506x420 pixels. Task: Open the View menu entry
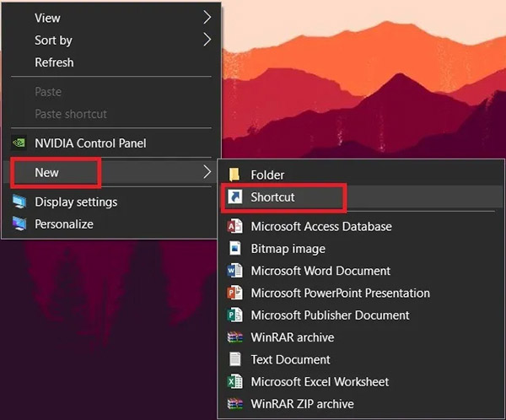(111, 18)
